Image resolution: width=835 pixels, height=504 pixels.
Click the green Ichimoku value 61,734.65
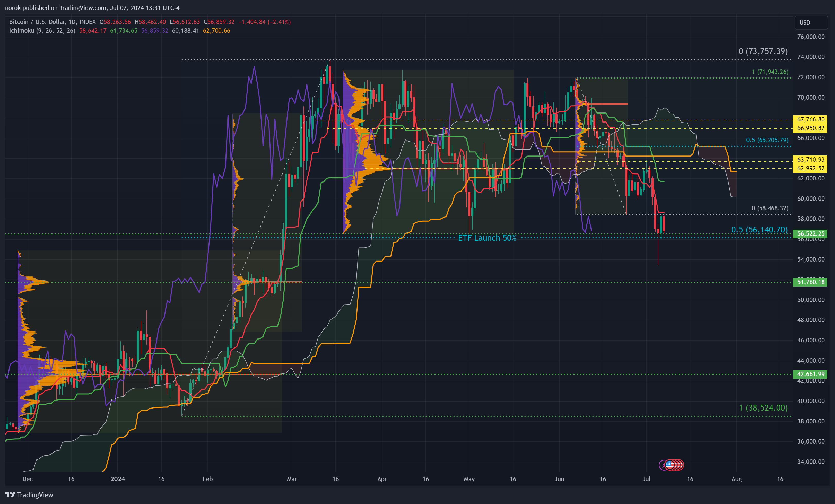click(x=124, y=31)
